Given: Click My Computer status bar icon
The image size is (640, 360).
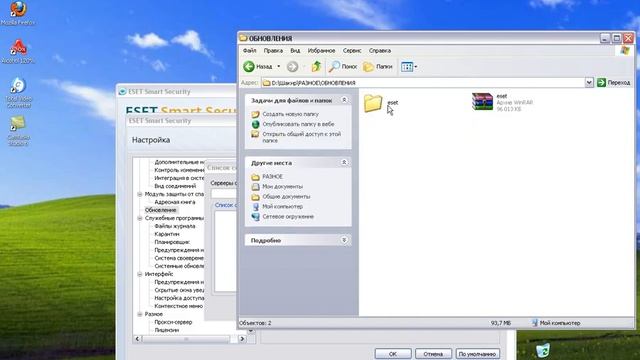Looking at the screenshot, I should 535,323.
